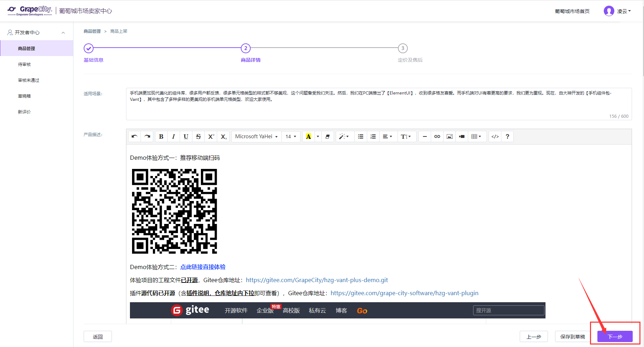
Task: Select 商品管理 in sidebar
Action: coord(37,48)
